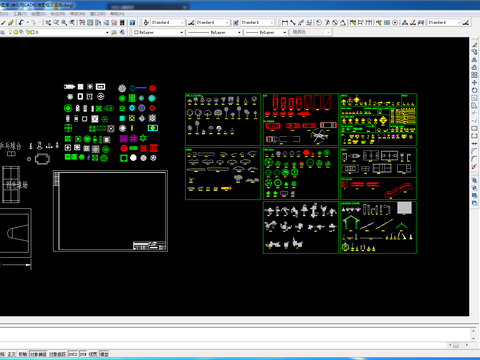Expand the ByLayer color dropdown
480x360 pixels.
coord(159,32)
